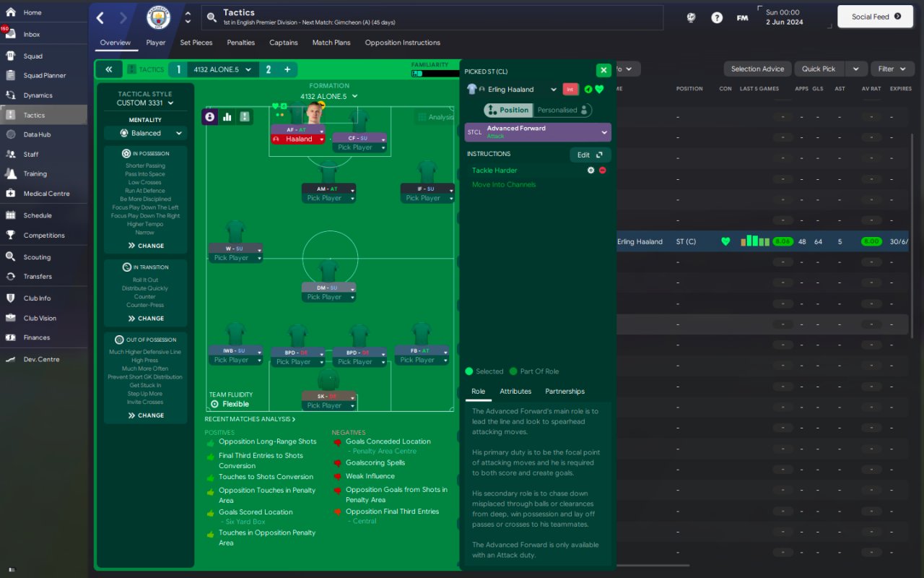
Task: Open the Social Feed button
Action: pyautogui.click(x=876, y=17)
